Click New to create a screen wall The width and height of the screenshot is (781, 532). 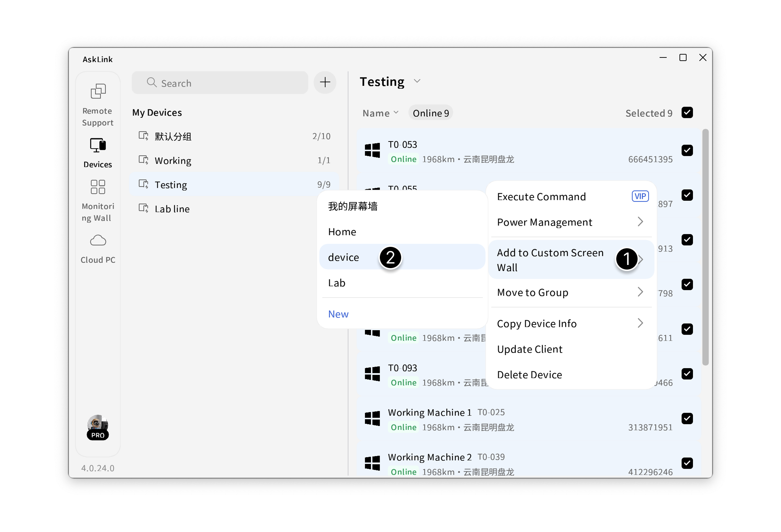pos(338,314)
